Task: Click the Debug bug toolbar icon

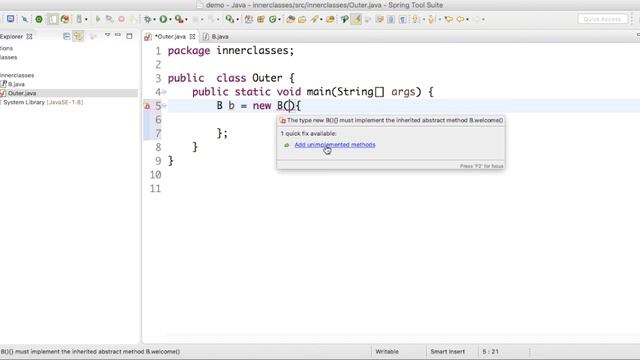Action: coord(148,19)
